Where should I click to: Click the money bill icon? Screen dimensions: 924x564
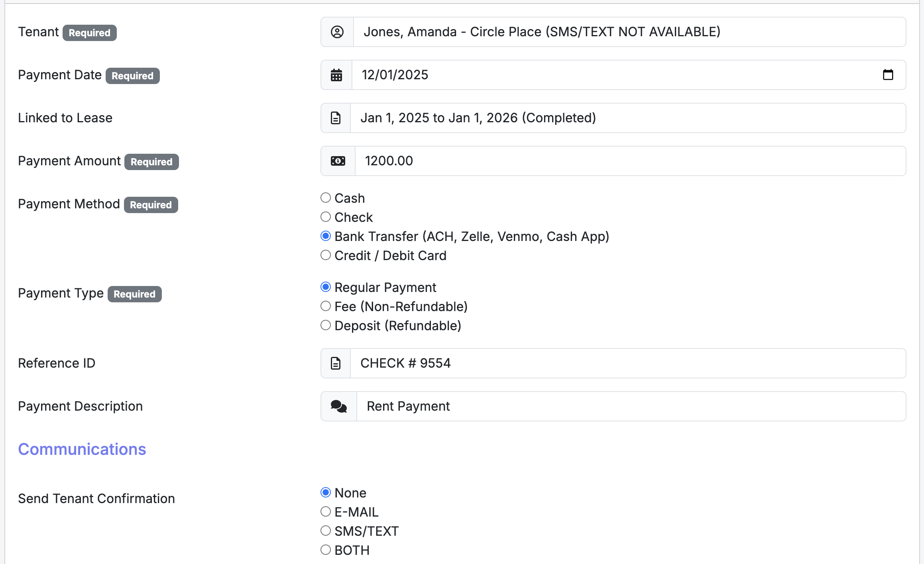tap(338, 161)
